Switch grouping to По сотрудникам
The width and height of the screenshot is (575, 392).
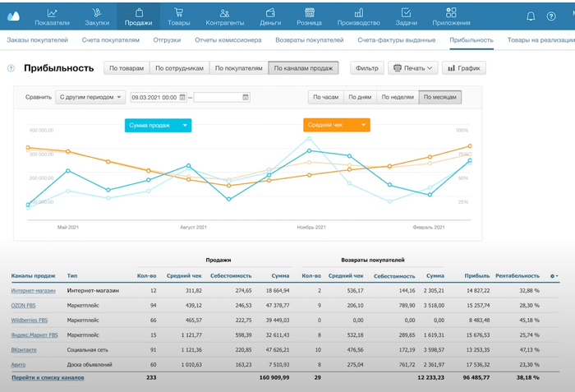coord(178,69)
